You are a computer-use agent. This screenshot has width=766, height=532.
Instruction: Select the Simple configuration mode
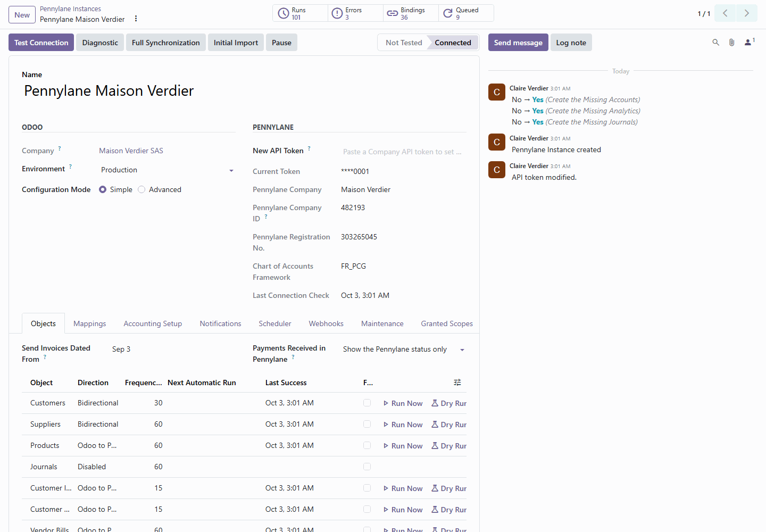pos(103,189)
